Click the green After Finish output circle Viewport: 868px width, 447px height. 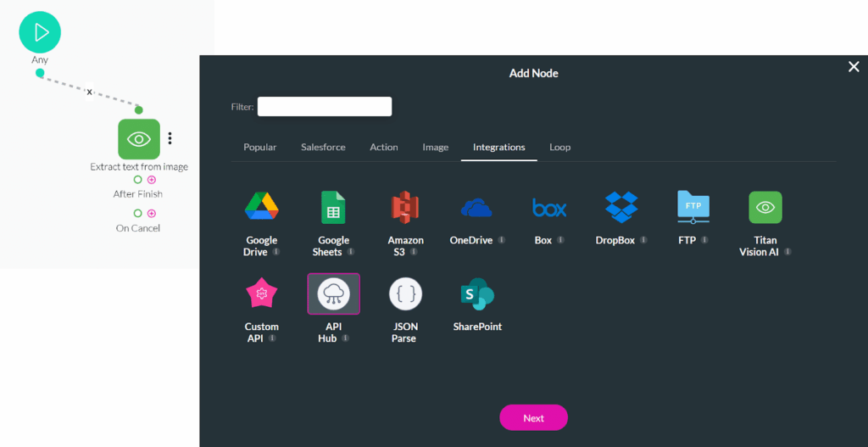[138, 180]
